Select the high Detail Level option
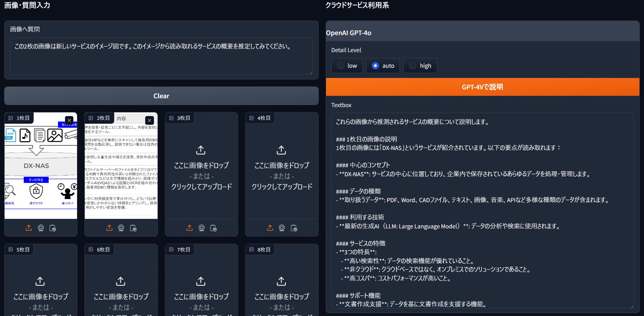This screenshot has width=644, height=316. [420, 66]
